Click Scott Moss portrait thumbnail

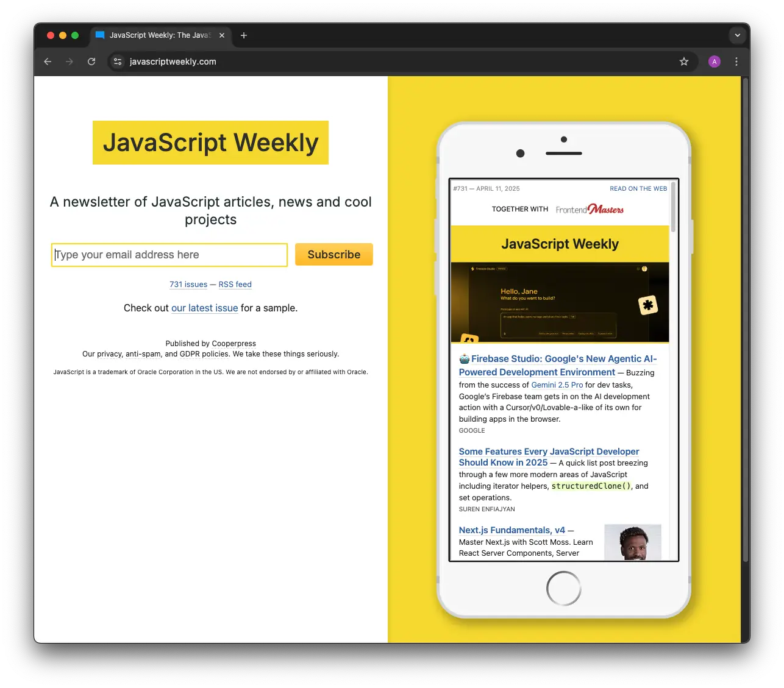pos(633,542)
